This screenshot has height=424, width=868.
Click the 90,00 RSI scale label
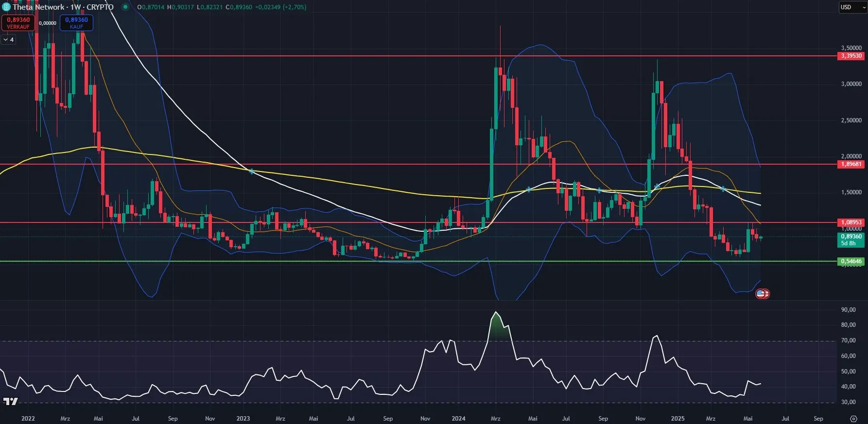pyautogui.click(x=848, y=310)
